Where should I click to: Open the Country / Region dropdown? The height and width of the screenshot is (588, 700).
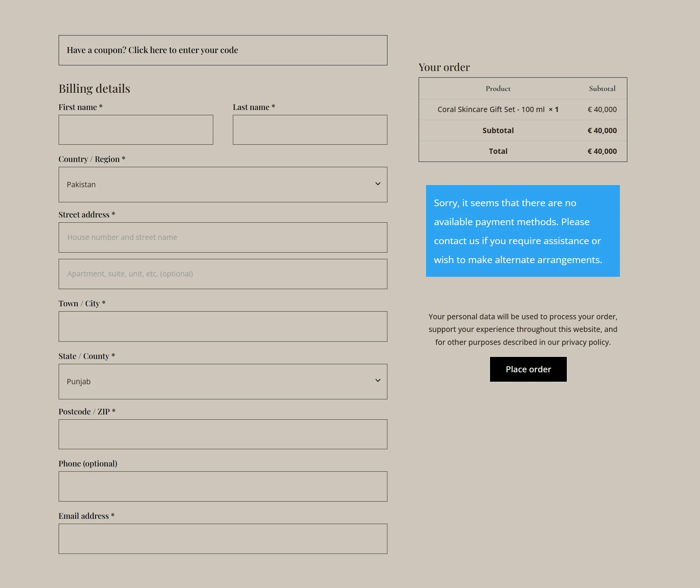tap(223, 184)
